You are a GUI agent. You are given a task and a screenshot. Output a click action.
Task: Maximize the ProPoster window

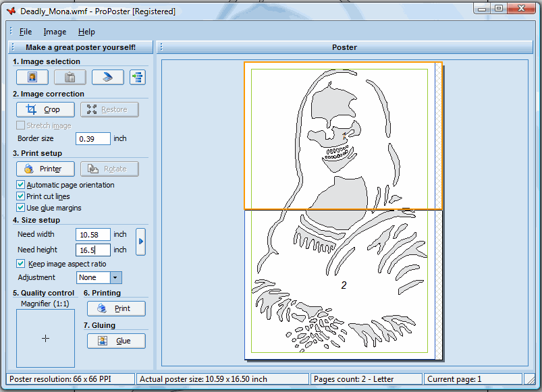click(499, 8)
